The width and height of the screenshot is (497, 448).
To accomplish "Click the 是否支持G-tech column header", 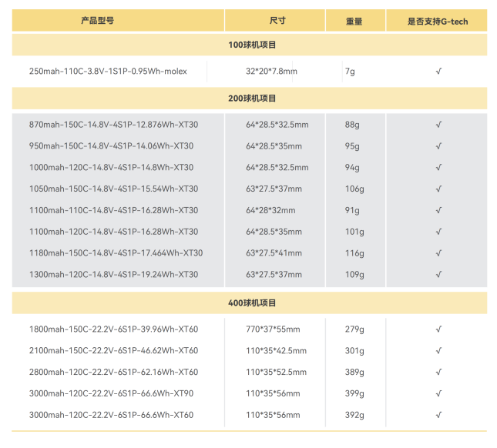I will tap(437, 22).
